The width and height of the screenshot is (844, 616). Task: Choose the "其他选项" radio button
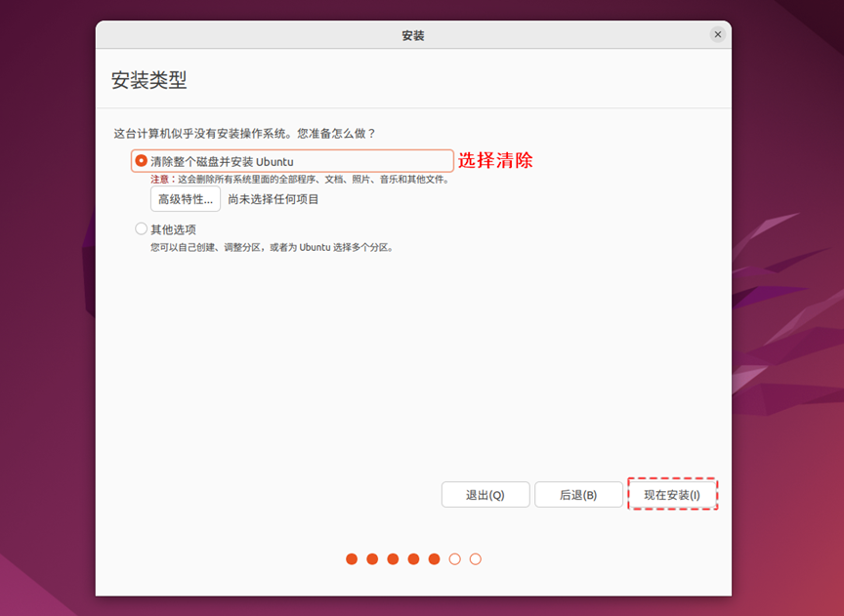[141, 228]
